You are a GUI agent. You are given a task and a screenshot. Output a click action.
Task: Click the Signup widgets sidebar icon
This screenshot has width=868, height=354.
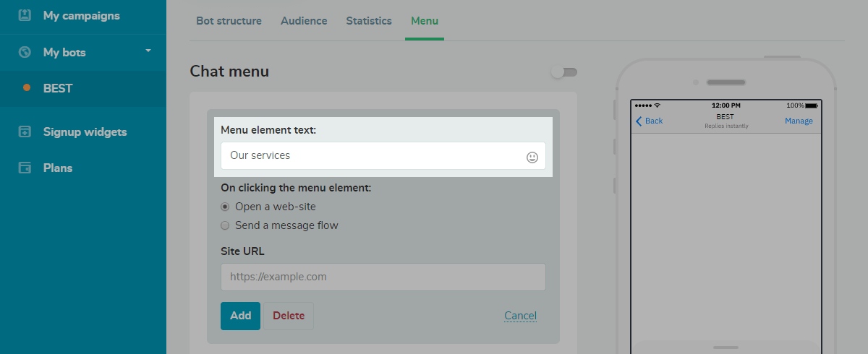[25, 131]
